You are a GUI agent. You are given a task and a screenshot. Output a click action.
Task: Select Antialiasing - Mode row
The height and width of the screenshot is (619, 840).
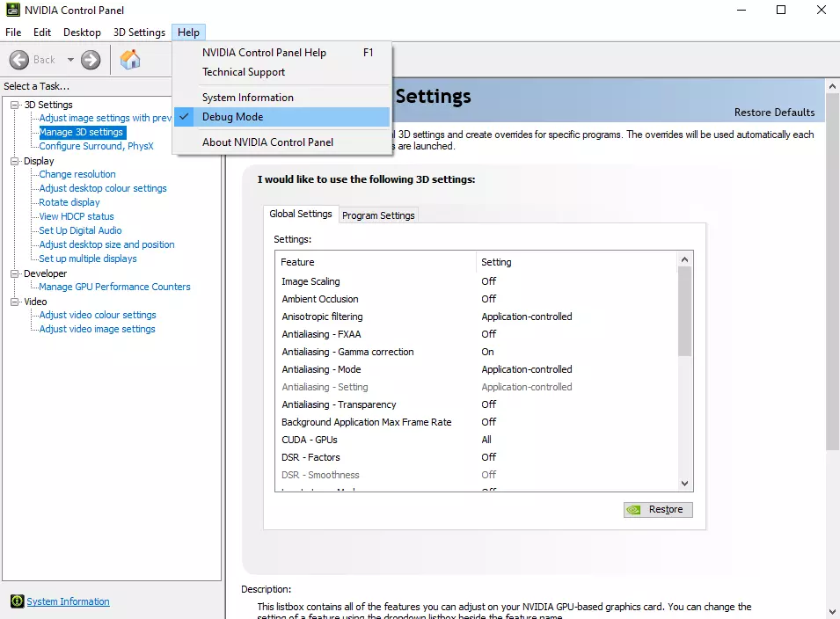click(x=476, y=369)
